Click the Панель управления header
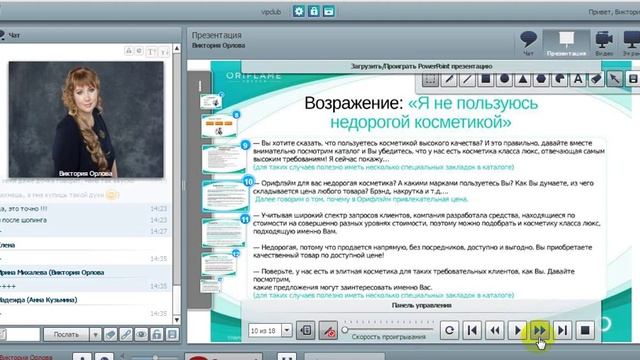 pyautogui.click(x=421, y=305)
